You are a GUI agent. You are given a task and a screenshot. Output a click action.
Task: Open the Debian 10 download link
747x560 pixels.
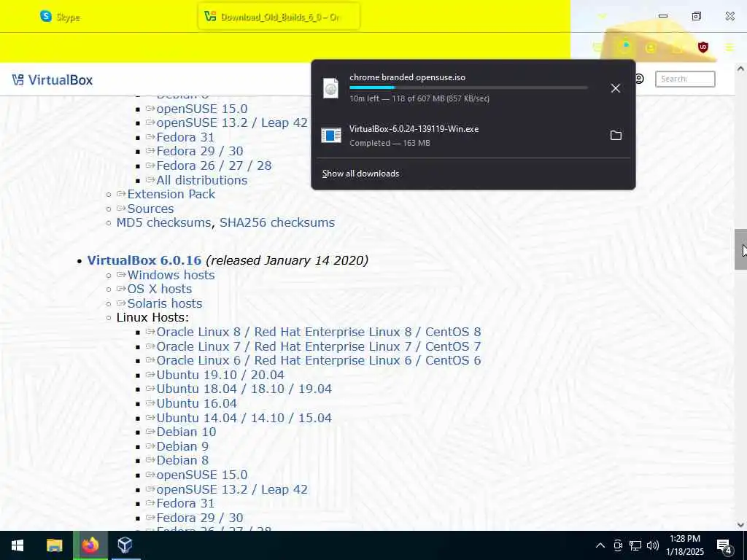click(186, 432)
